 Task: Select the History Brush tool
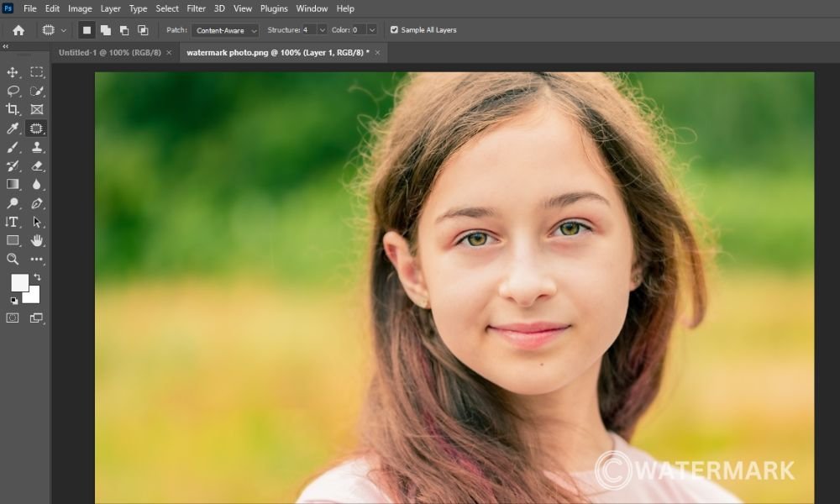(13, 166)
